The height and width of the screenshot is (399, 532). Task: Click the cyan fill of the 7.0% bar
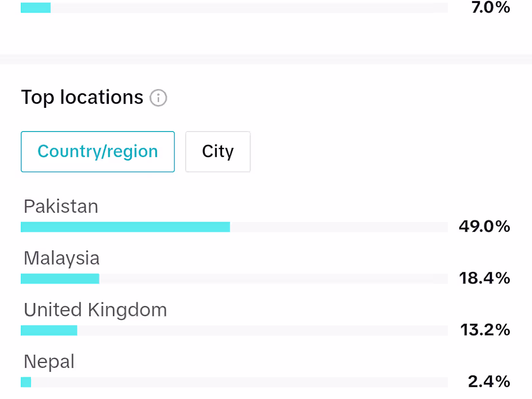click(36, 8)
